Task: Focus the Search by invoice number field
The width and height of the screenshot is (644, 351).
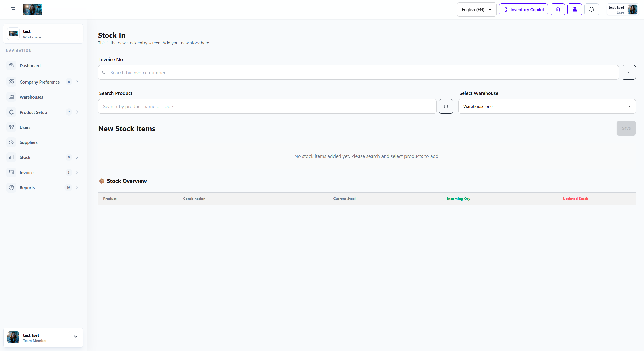Action: point(358,73)
